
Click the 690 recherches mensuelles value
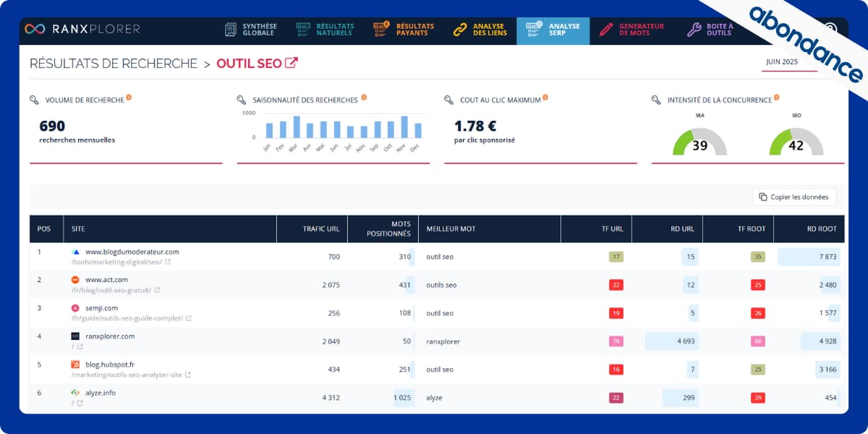coord(52,126)
